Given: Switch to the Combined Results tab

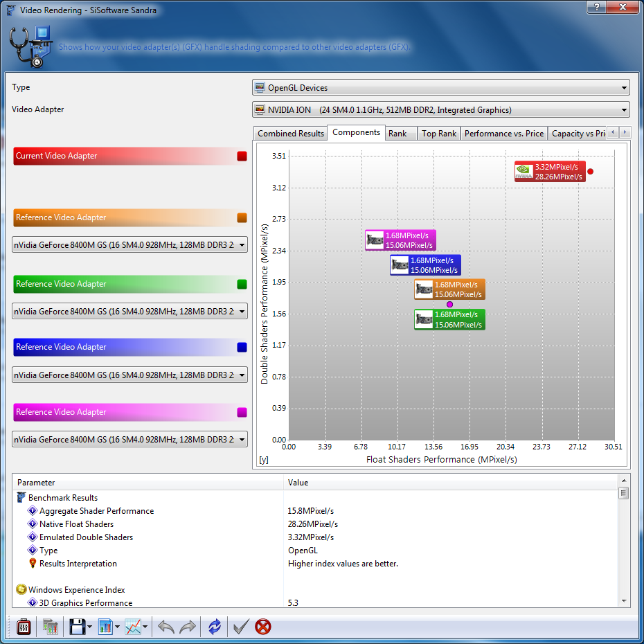Looking at the screenshot, I should point(290,134).
